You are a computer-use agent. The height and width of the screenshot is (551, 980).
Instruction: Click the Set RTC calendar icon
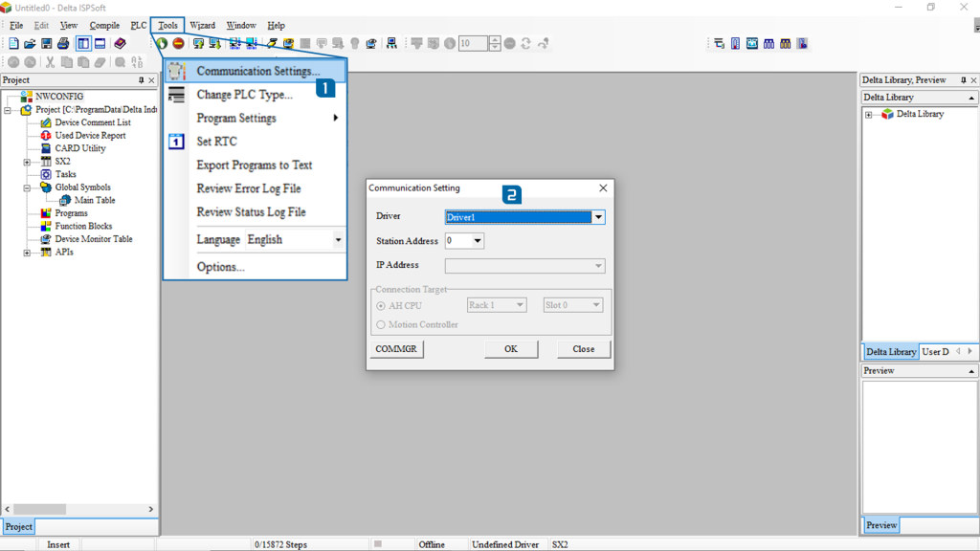coord(176,142)
